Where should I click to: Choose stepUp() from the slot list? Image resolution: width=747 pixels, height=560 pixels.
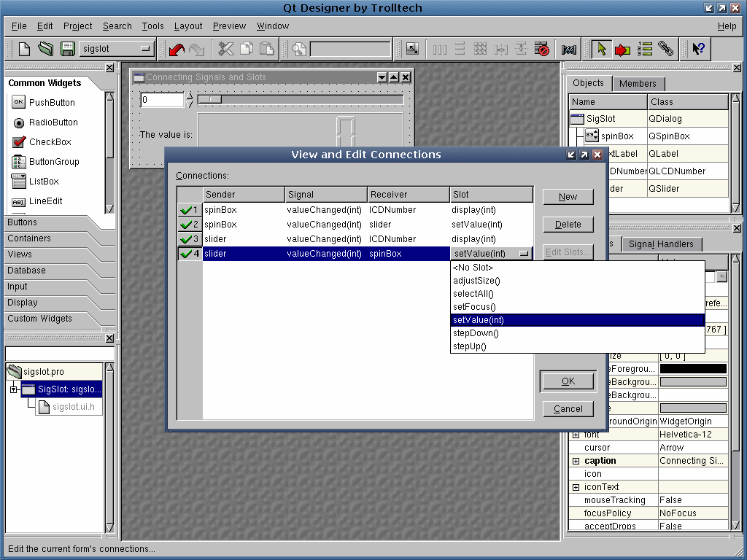[x=469, y=346]
